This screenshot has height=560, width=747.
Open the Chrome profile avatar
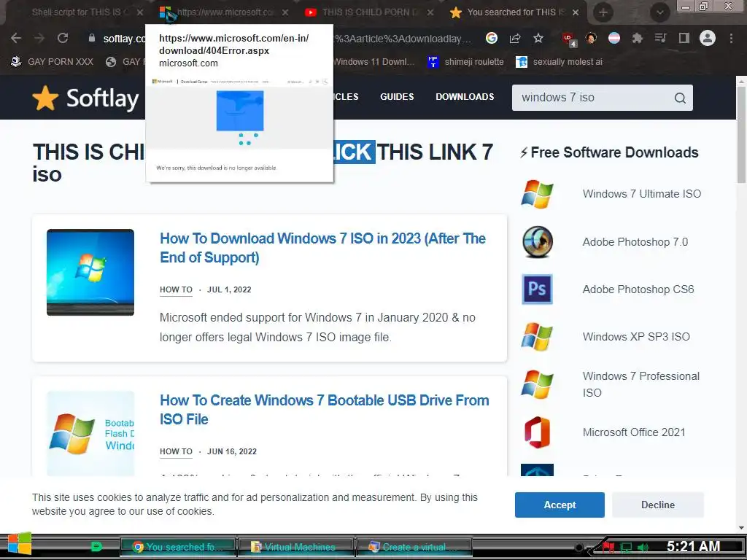[708, 38]
